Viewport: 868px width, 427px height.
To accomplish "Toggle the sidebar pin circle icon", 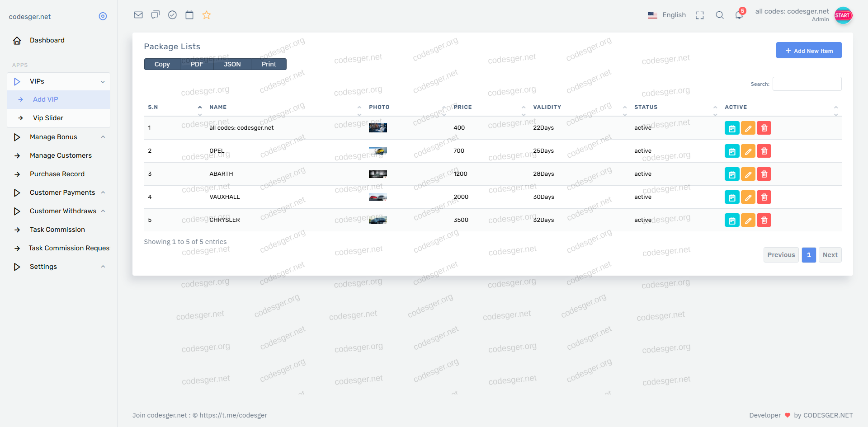I will pos(103,16).
